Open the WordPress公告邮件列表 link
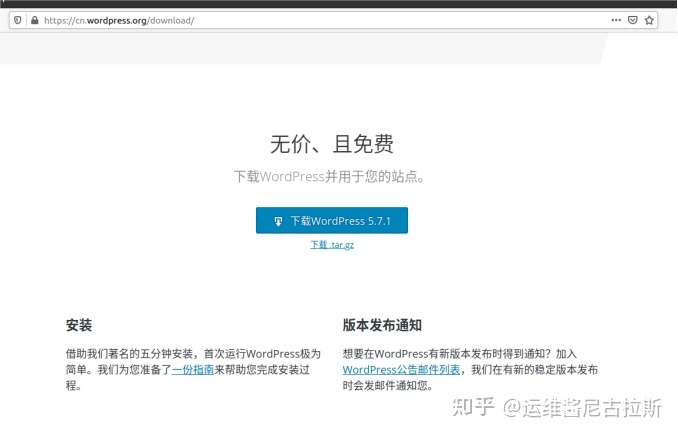The image size is (678, 435). pos(401,370)
